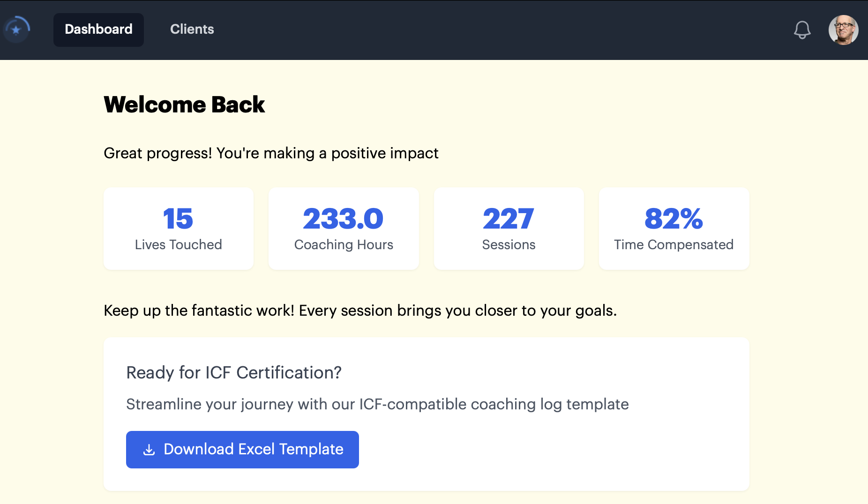Select the Coaching Hours card
This screenshot has height=504, width=868.
pos(344,229)
